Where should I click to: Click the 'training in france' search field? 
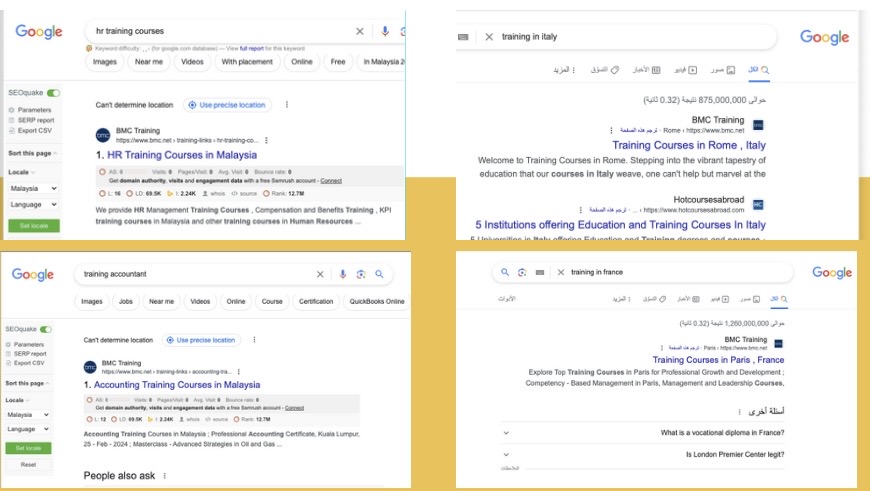pyautogui.click(x=643, y=272)
